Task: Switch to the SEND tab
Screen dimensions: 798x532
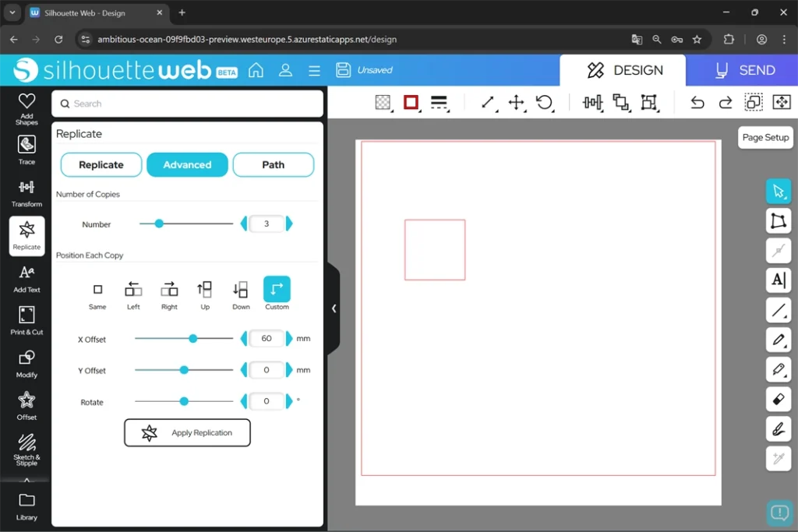Action: 741,70
